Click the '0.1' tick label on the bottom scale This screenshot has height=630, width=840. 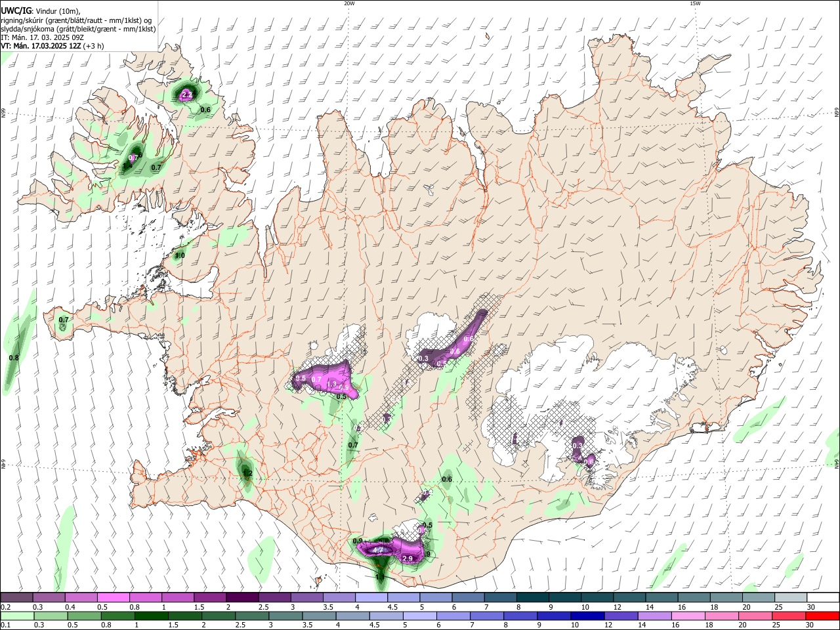(5, 625)
